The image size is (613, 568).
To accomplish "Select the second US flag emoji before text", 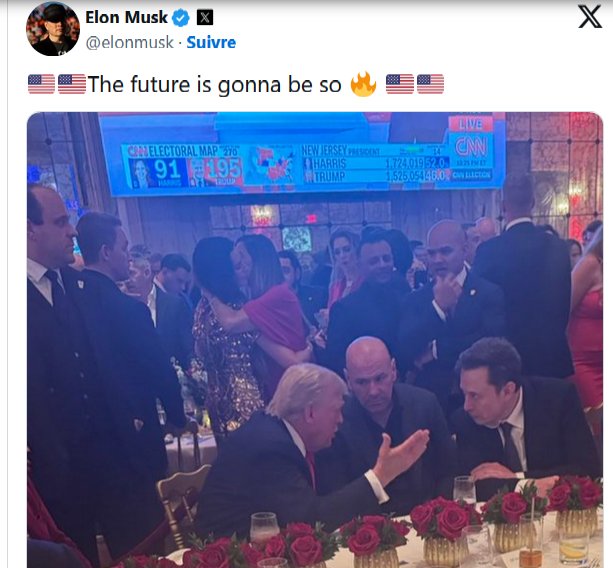I will [x=72, y=84].
